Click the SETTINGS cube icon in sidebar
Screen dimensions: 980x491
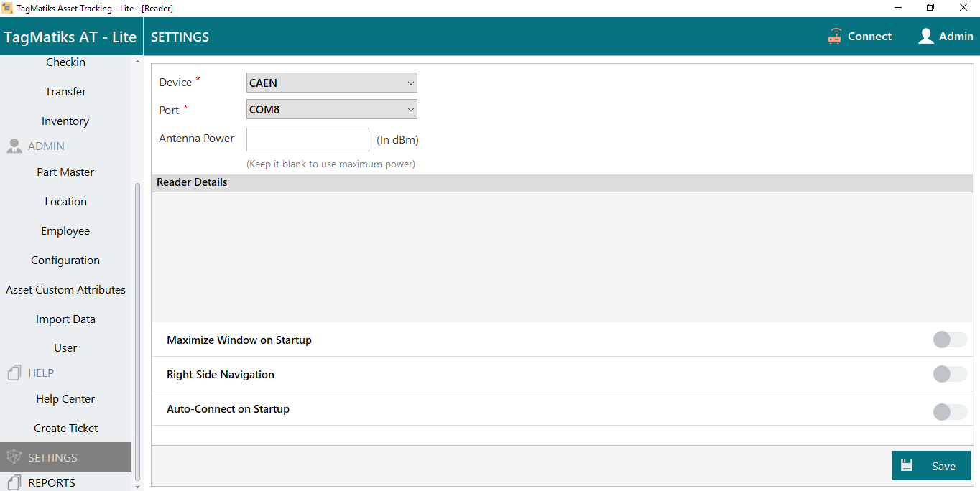click(14, 457)
